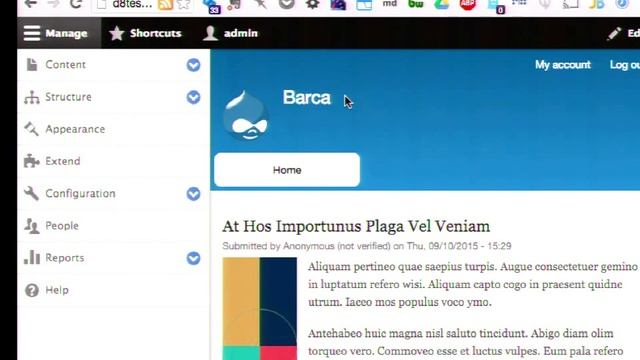Click the md extension icon
The image size is (640, 360).
coord(389,4)
